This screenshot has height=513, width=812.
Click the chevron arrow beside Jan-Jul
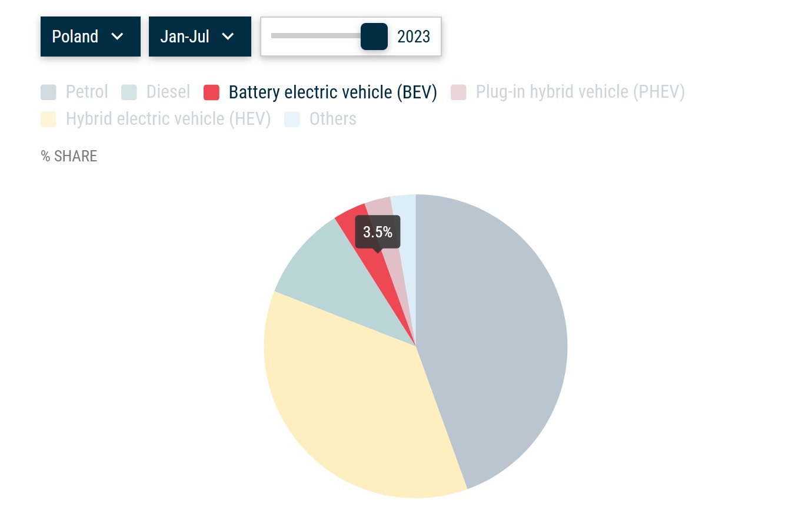tap(228, 37)
